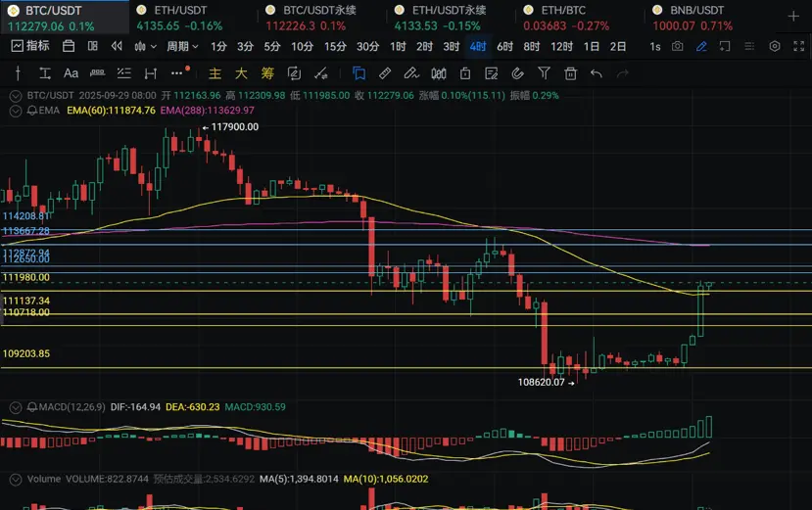
Task: Collapse the MACD indicator panel
Action: point(16,407)
